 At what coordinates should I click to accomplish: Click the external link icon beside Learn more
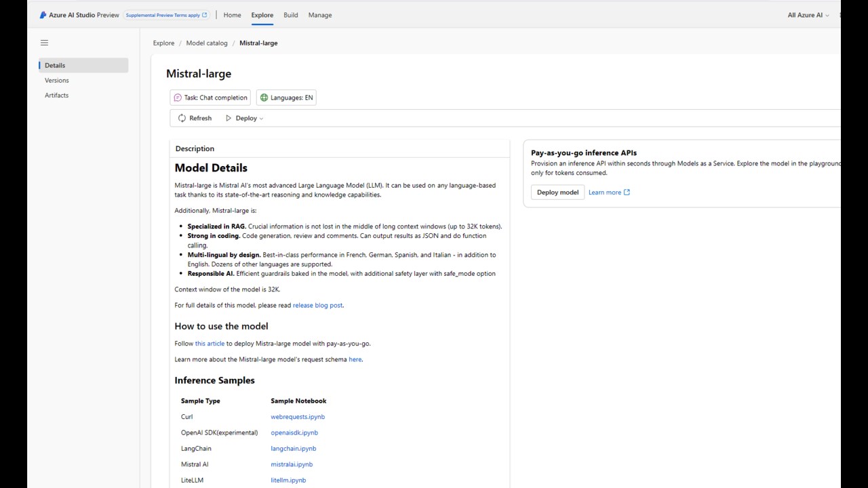[627, 192]
